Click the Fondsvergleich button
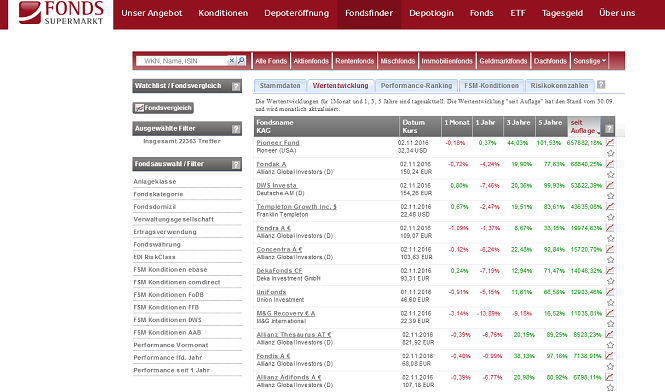Viewport: 665px width, 392px height. click(x=163, y=108)
